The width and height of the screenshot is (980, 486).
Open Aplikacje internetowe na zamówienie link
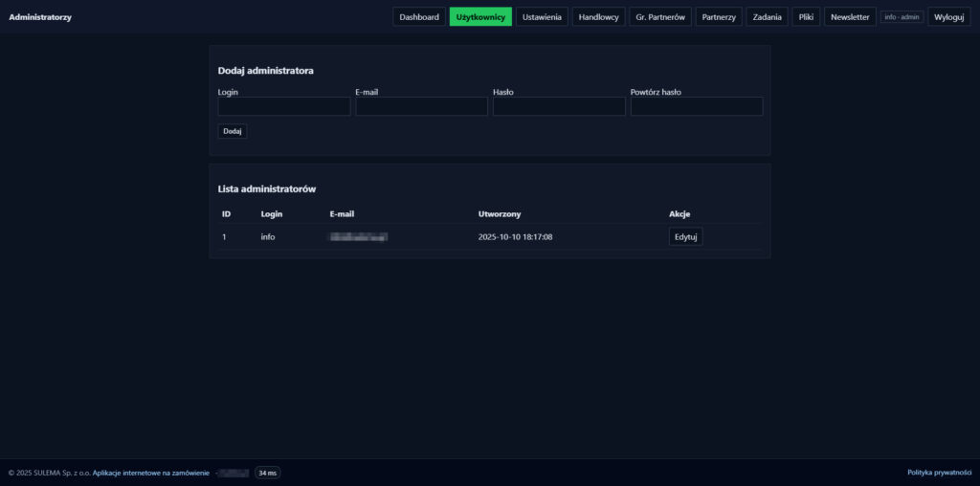(x=151, y=473)
